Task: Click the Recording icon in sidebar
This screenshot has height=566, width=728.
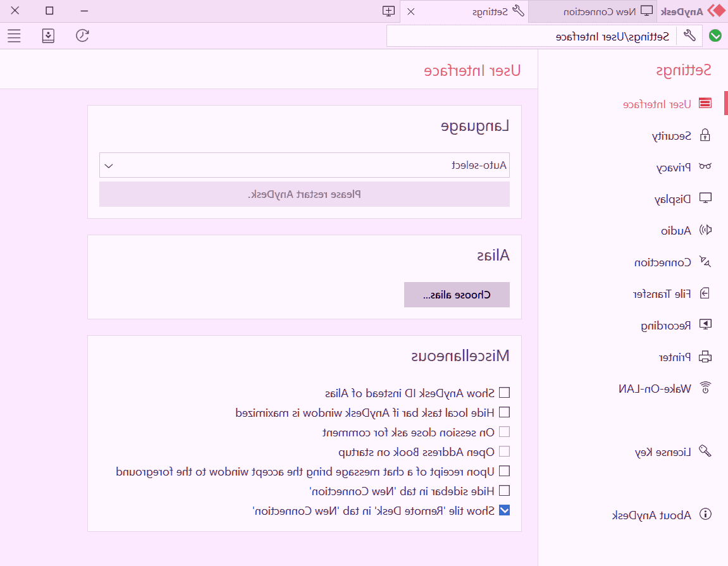Action: pyautogui.click(x=705, y=324)
